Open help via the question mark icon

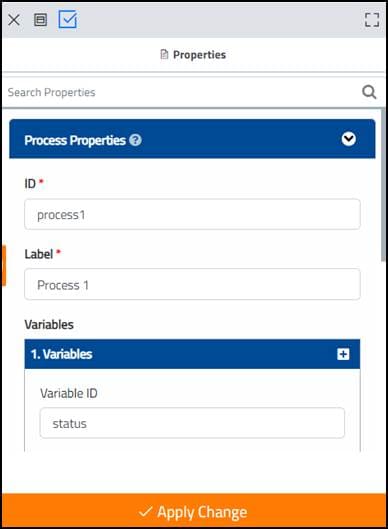point(136,140)
